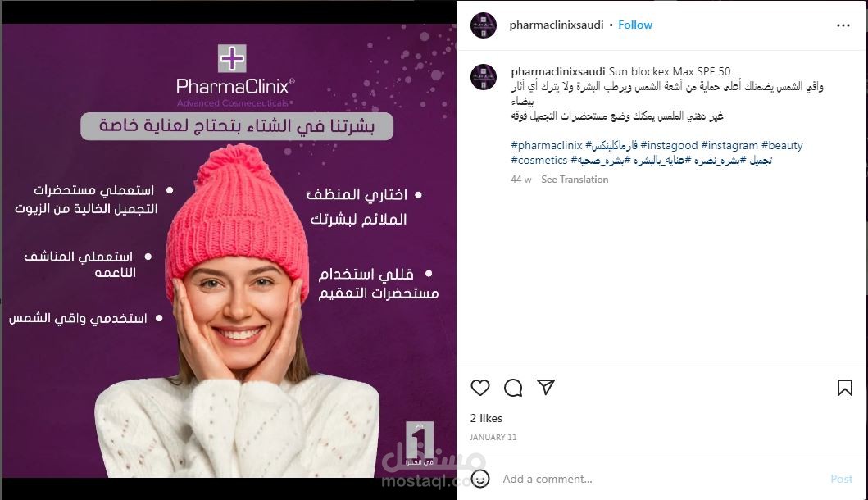Open comments via the speech bubble icon
The image size is (868, 500).
tap(513, 388)
